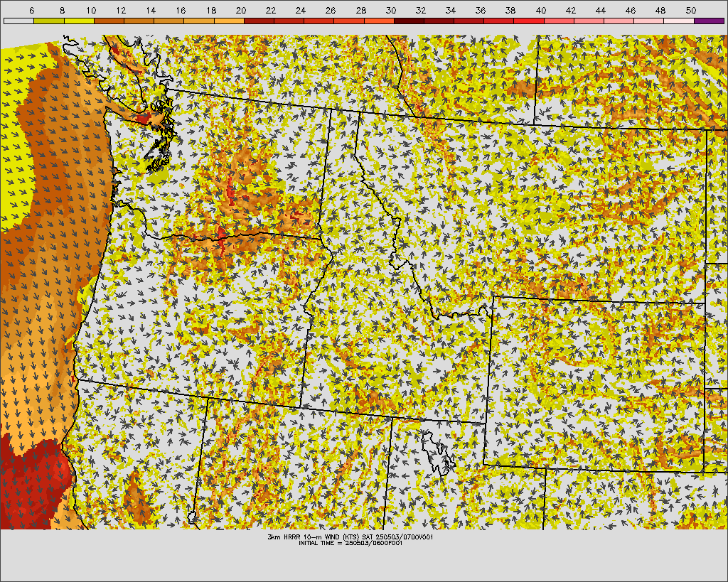Select the "26" legend scale label
Screen dimensions: 728x582
click(331, 10)
